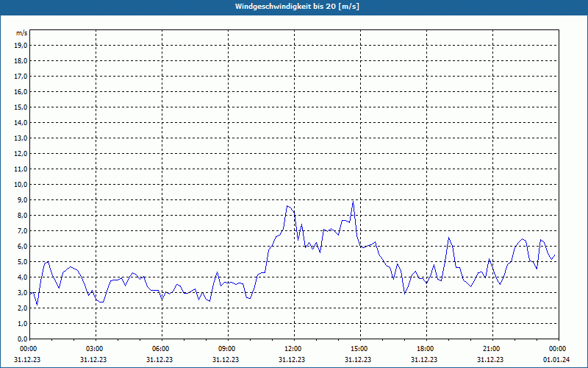Pick the '15,0' y-axis label
The width and height of the screenshot is (588, 368).
[21, 107]
